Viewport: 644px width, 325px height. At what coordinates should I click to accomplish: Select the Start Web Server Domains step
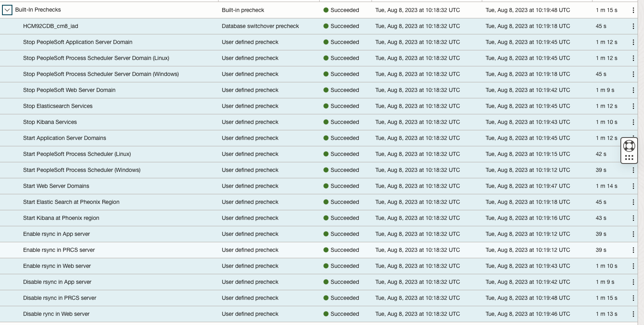click(56, 186)
